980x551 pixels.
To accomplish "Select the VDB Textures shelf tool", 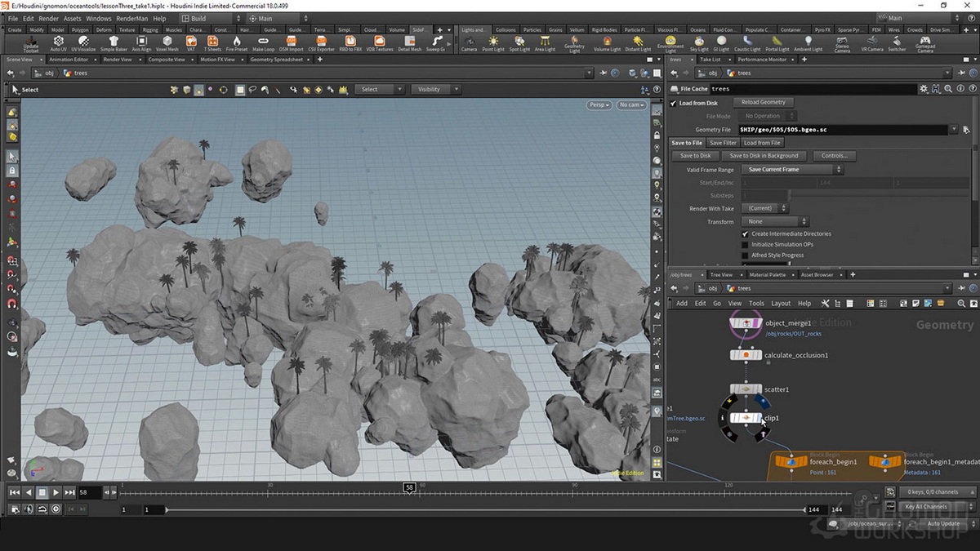I will click(378, 43).
